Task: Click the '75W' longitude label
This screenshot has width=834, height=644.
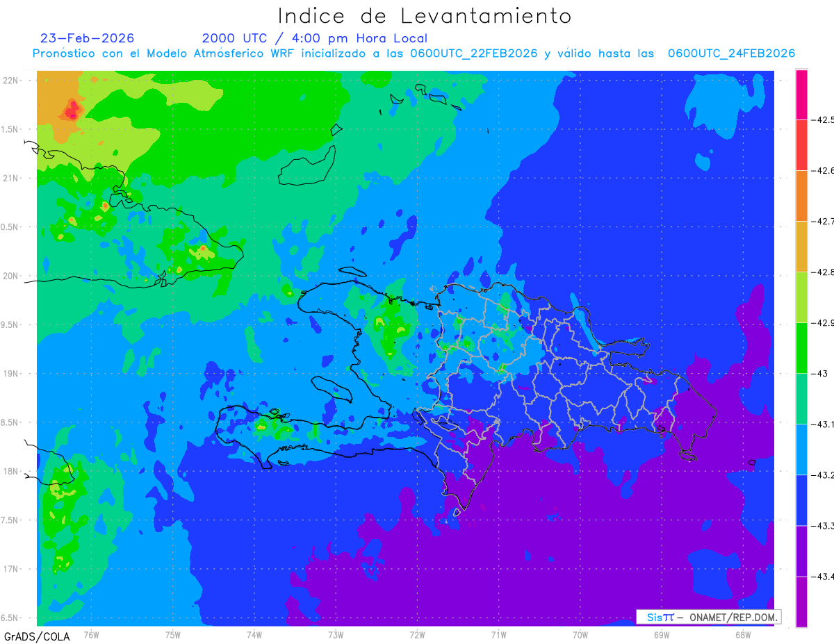Action: tap(173, 634)
